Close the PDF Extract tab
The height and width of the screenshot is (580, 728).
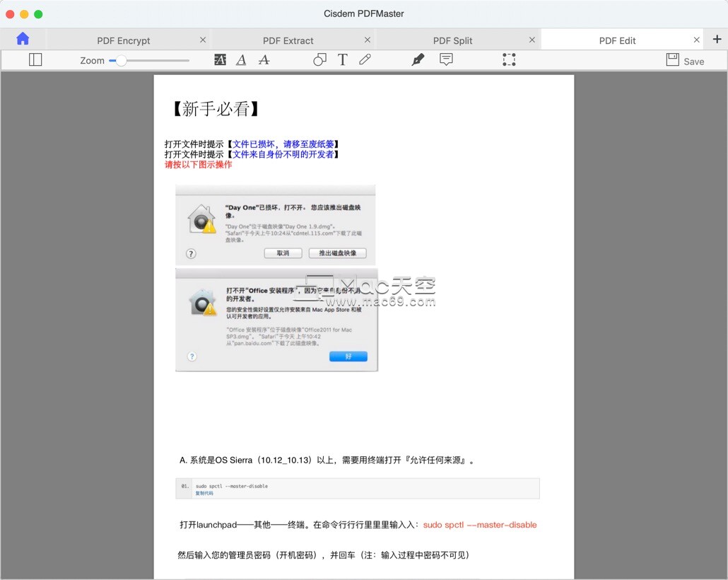368,40
